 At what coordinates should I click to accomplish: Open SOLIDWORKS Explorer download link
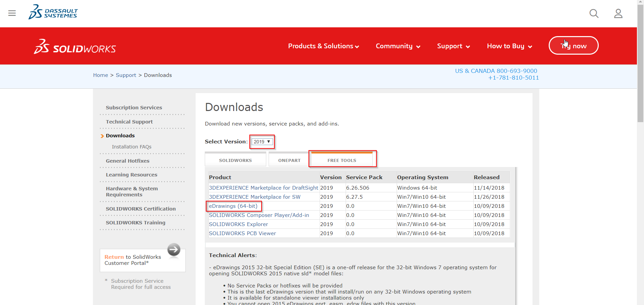238,224
